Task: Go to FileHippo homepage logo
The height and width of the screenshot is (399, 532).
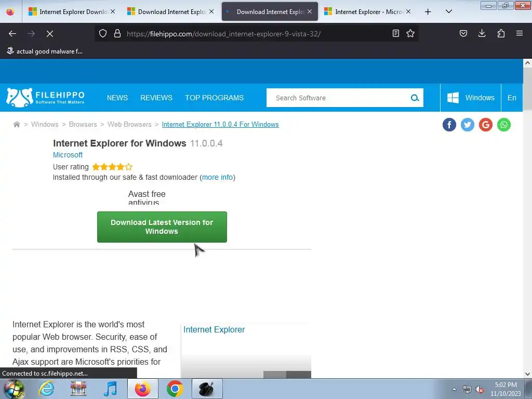Action: click(45, 97)
